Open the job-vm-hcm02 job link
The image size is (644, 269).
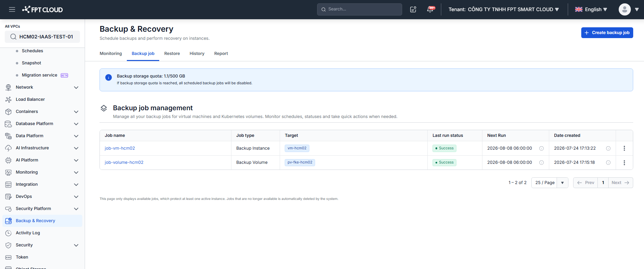point(120,148)
